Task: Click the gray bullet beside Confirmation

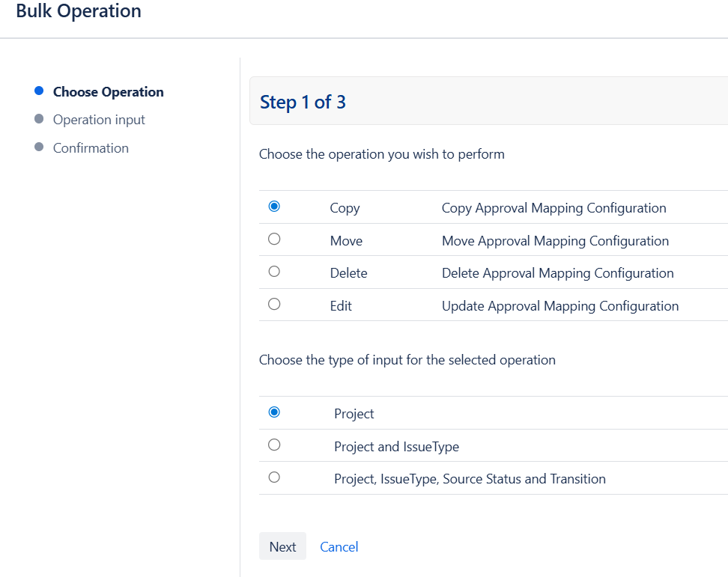Action: tap(39, 147)
